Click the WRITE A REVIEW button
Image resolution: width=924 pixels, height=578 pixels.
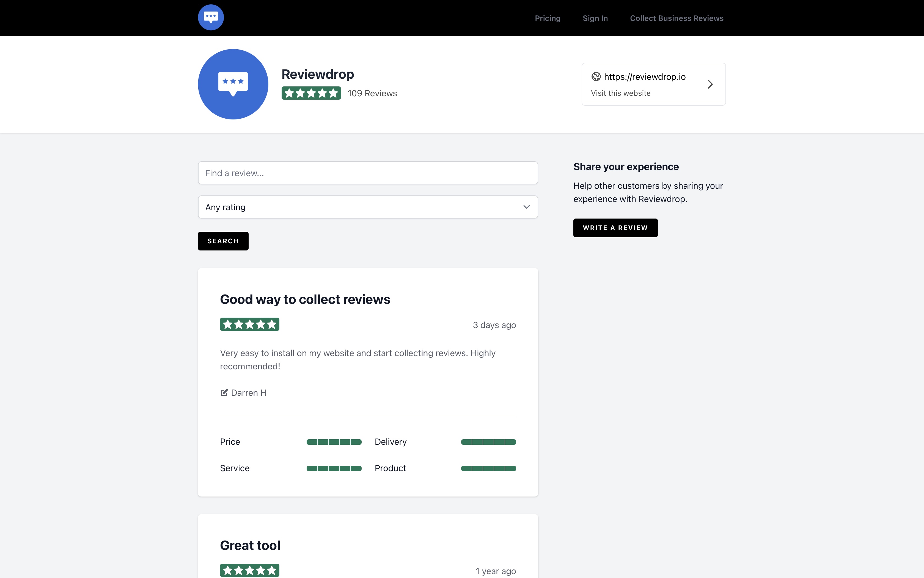615,228
